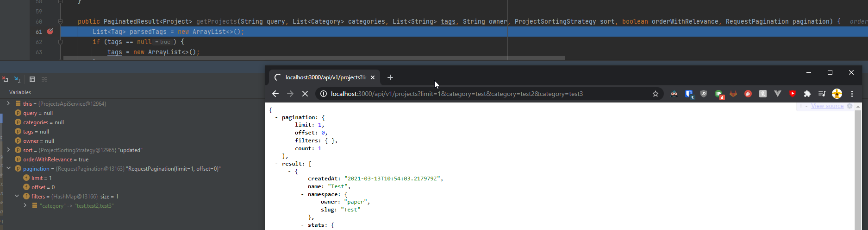Click the editor horizontal scrollbar
The image size is (868, 230).
[314, 58]
